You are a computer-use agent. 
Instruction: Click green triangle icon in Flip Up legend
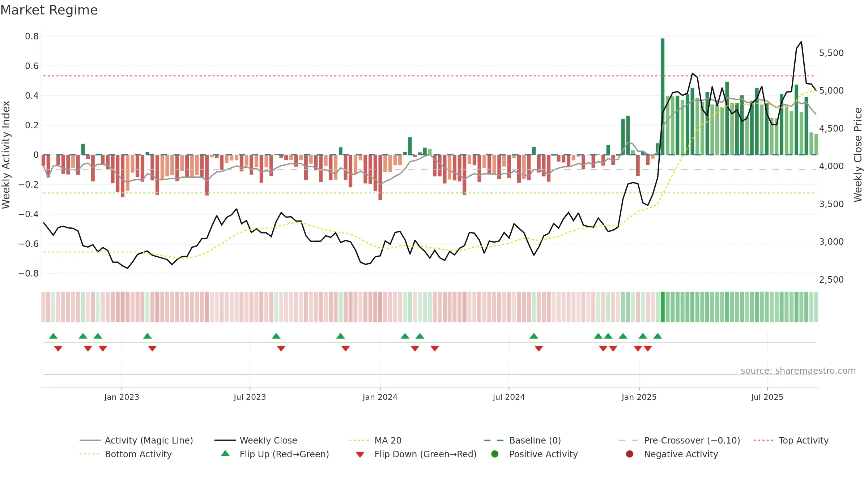[225, 453]
